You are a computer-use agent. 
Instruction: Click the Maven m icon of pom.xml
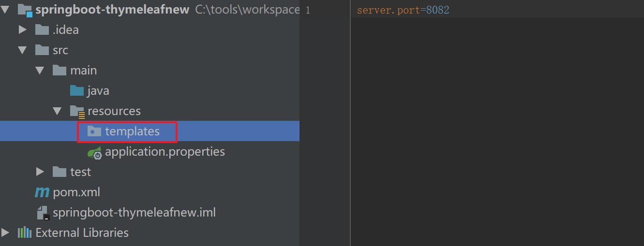click(x=42, y=192)
